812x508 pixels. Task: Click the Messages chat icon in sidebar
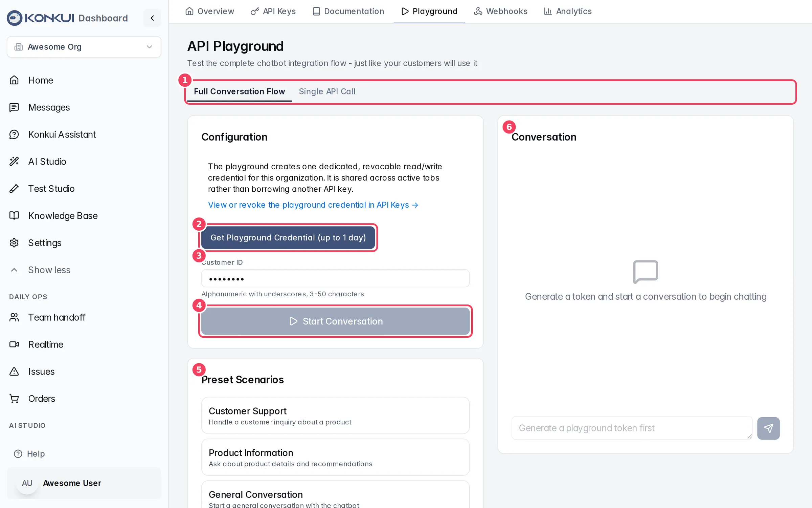coord(14,107)
